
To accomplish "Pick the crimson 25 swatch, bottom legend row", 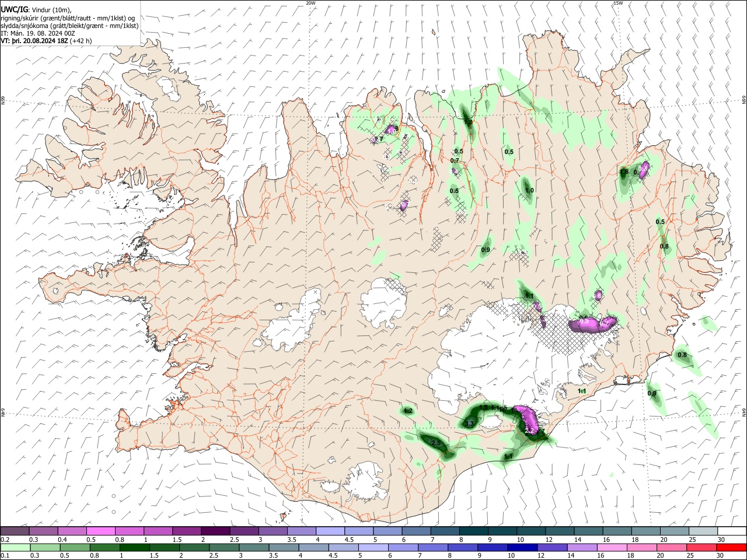I will (x=702, y=547).
